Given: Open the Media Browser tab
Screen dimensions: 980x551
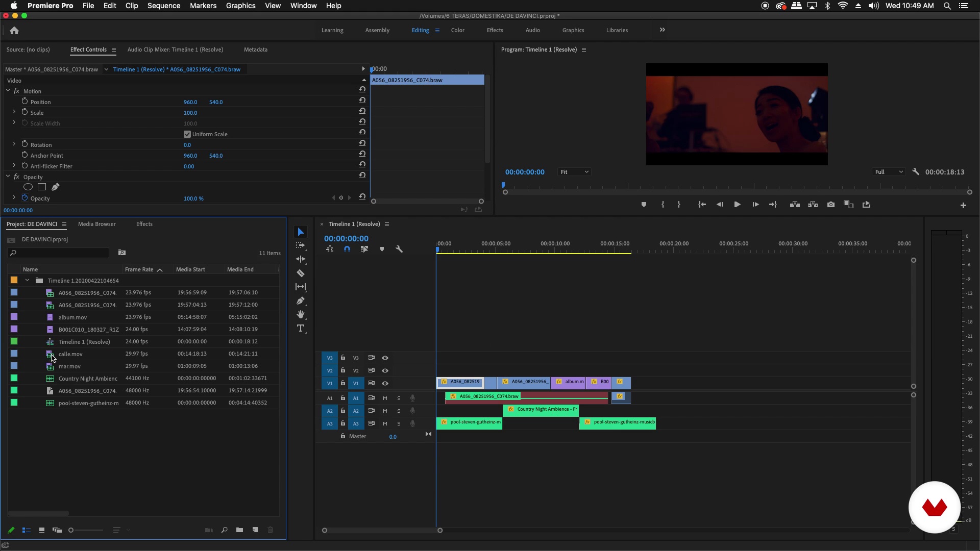Looking at the screenshot, I should click(97, 224).
